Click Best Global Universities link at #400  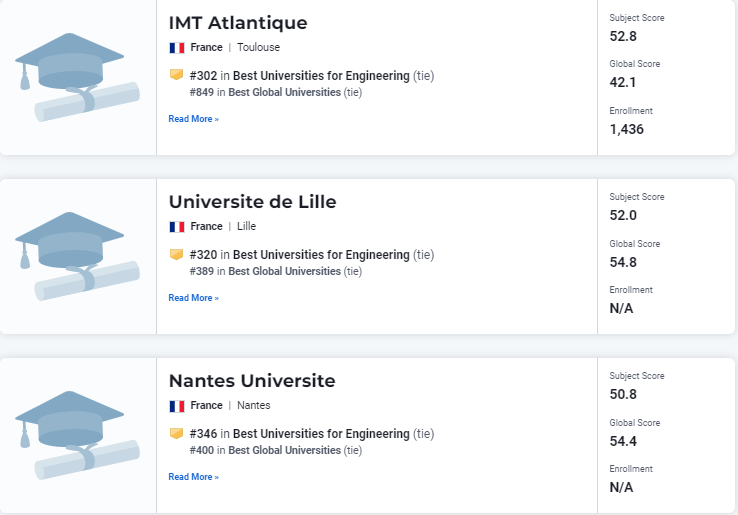[x=284, y=450]
